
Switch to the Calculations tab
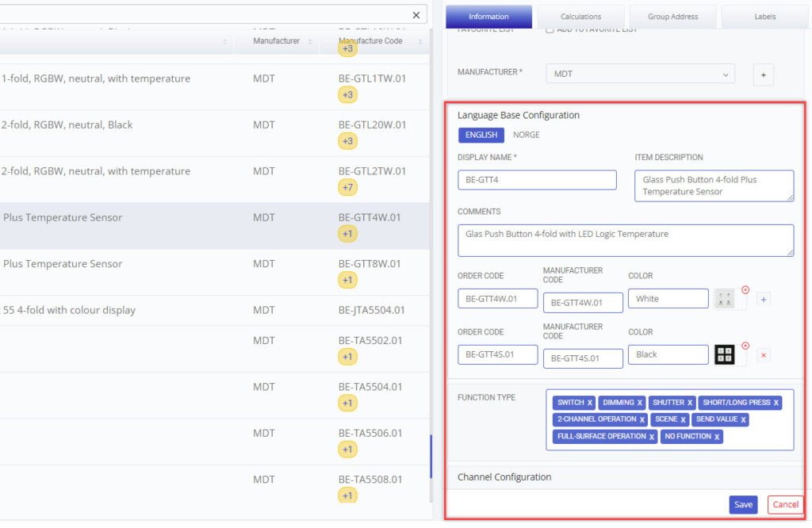click(x=580, y=17)
